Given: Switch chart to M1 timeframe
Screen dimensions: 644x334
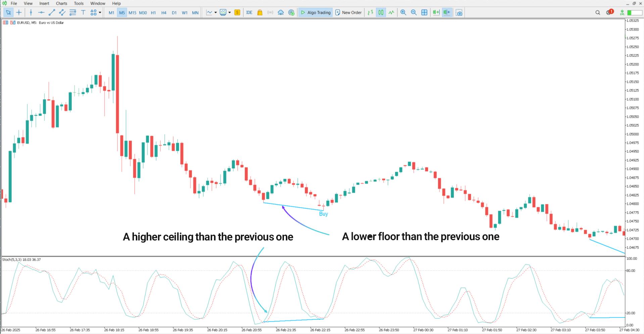Looking at the screenshot, I should [111, 13].
